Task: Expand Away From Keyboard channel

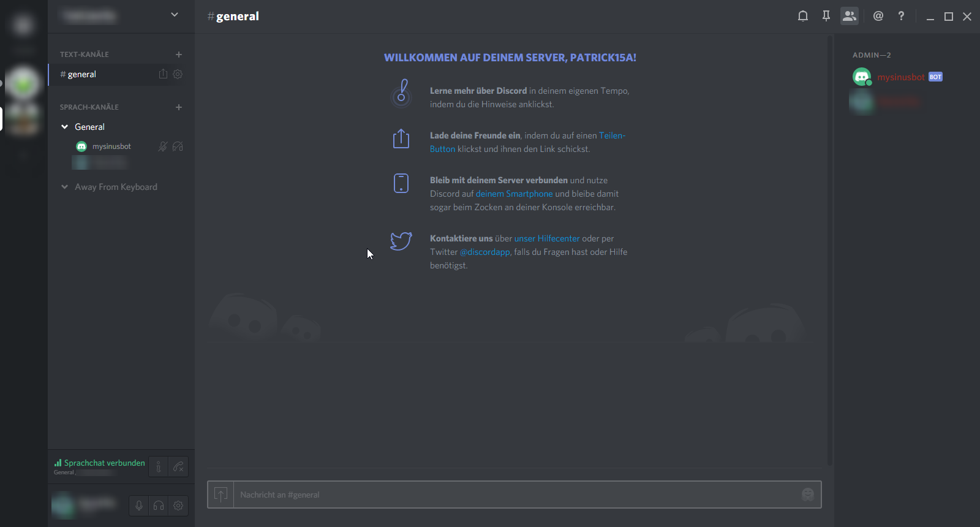Action: coord(65,187)
